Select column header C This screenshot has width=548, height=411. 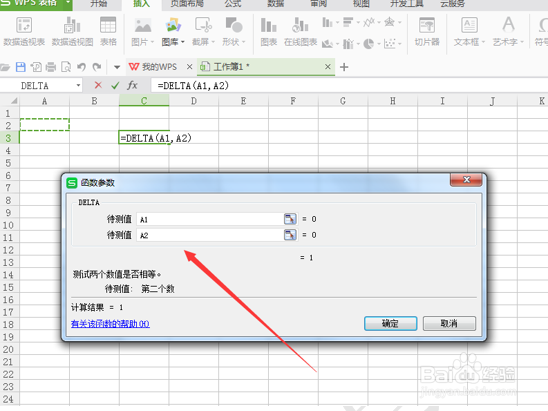pyautogui.click(x=144, y=101)
